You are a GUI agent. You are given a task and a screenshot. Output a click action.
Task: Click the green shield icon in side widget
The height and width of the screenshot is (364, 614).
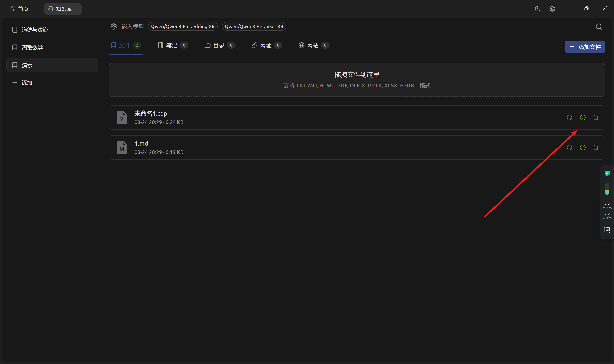(607, 173)
